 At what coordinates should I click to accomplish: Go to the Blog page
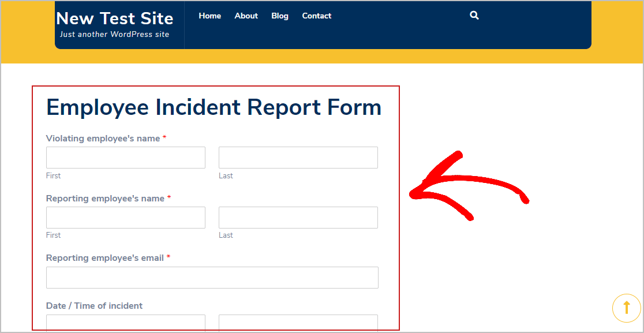click(280, 16)
